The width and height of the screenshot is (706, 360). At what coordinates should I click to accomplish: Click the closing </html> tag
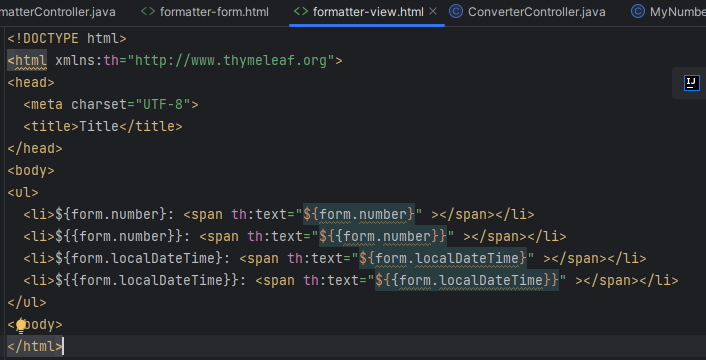click(35, 347)
